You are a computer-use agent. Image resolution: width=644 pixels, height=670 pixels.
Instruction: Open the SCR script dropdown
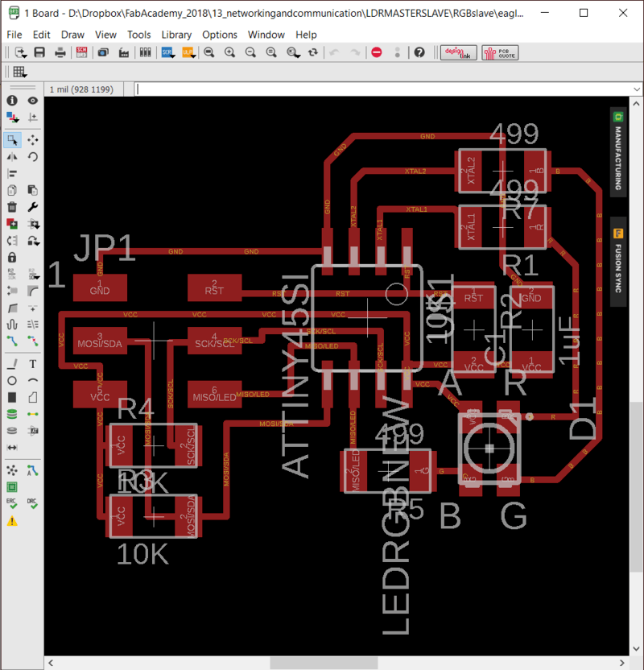tap(167, 52)
